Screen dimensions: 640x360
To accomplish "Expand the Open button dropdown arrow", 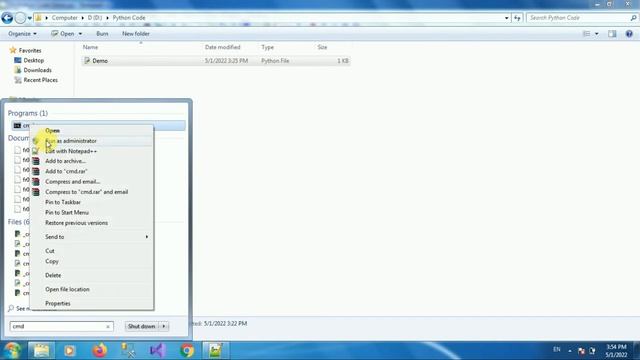I will [80, 34].
